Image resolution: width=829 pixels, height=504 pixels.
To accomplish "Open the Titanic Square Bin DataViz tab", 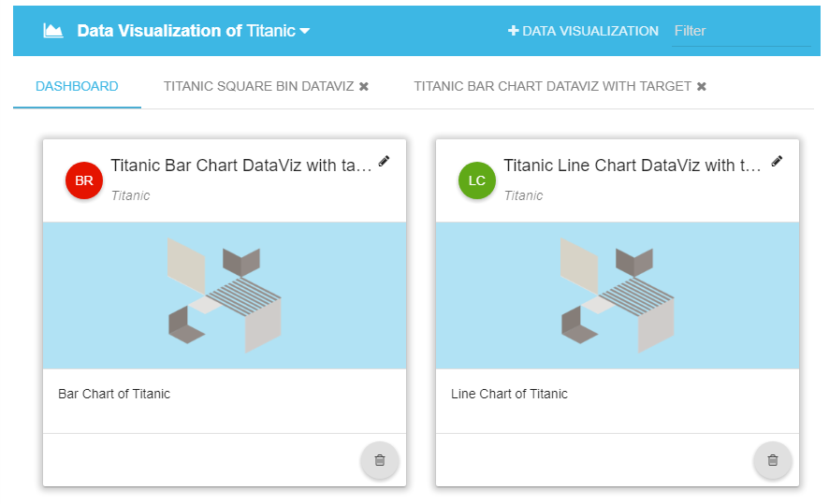I will (258, 86).
